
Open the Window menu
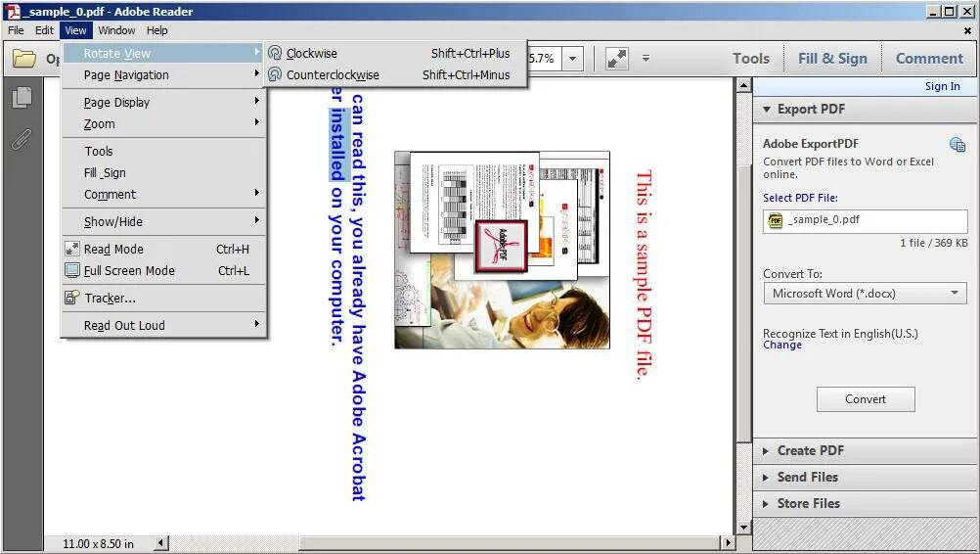pyautogui.click(x=116, y=30)
